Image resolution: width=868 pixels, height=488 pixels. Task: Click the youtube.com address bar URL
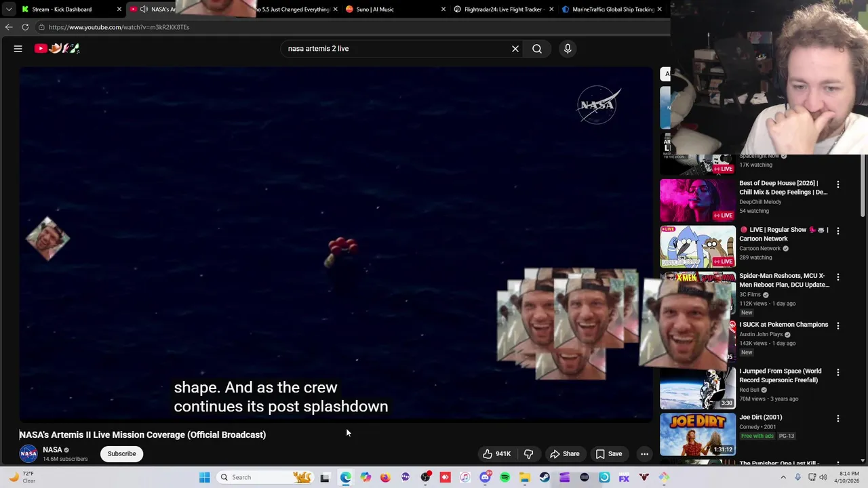click(119, 27)
